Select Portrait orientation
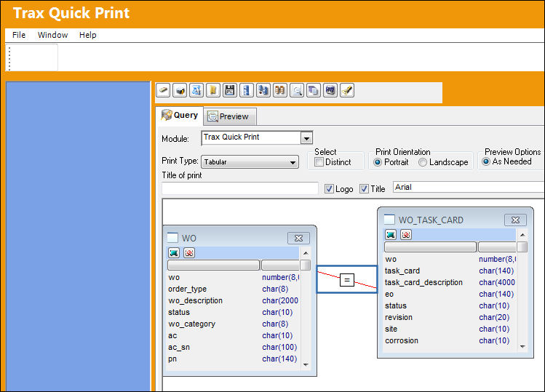The image size is (545, 392). pyautogui.click(x=378, y=162)
